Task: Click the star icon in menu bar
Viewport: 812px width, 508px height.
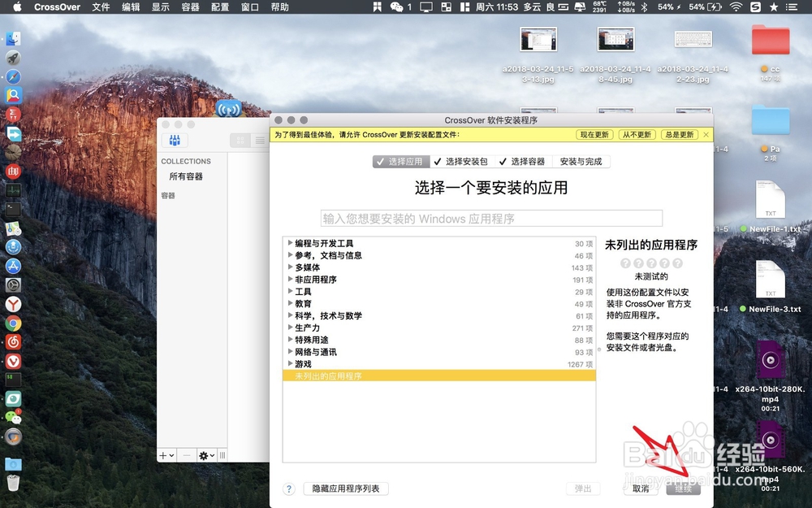Action: point(774,7)
